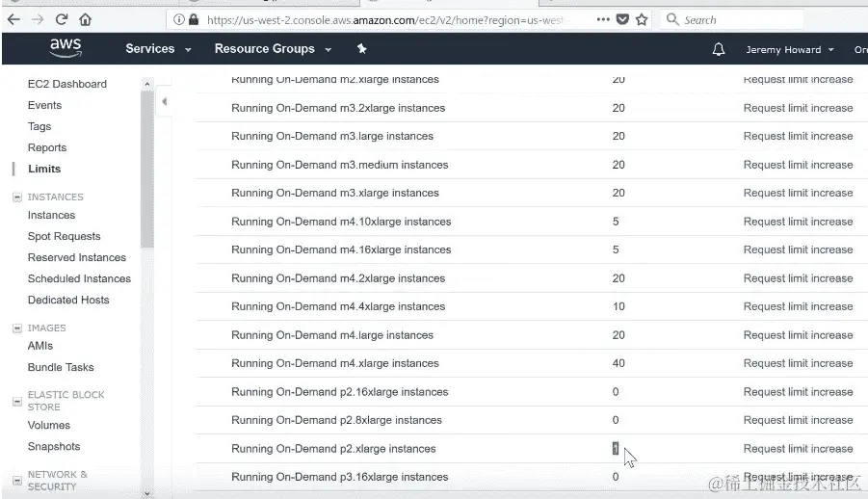Collapse the sidebar with the arrow handle
Screen dimensions: 868x499
pos(164,101)
